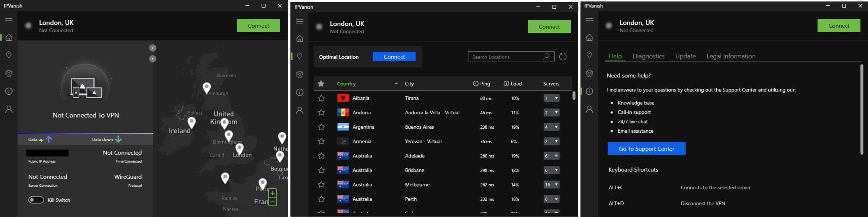The width and height of the screenshot is (868, 217).
Task: Select the London map pin
Action: tap(240, 149)
